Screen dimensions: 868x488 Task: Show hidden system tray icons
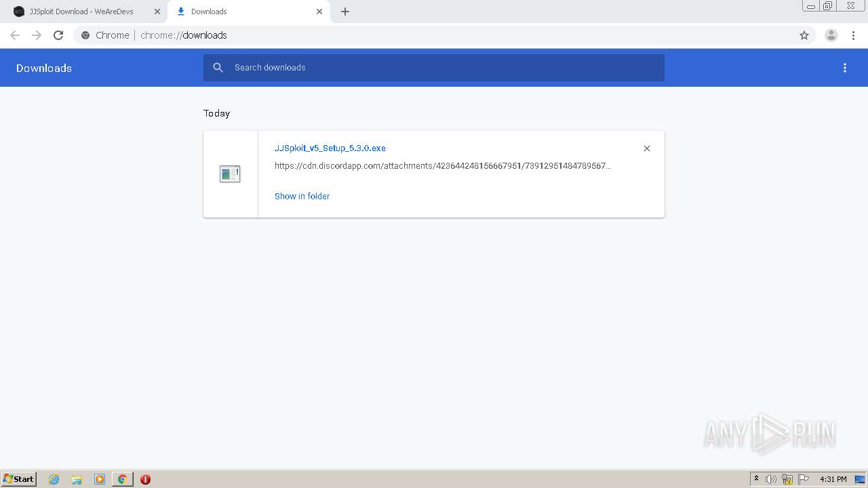click(757, 479)
